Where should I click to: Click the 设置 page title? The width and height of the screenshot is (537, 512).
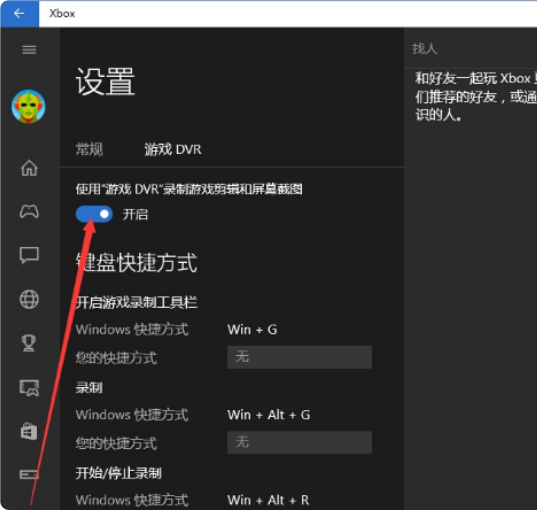click(x=105, y=82)
